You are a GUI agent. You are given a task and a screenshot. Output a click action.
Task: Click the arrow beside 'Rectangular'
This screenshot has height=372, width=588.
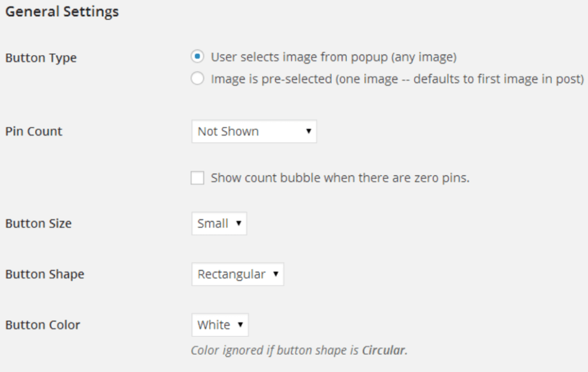coord(276,274)
